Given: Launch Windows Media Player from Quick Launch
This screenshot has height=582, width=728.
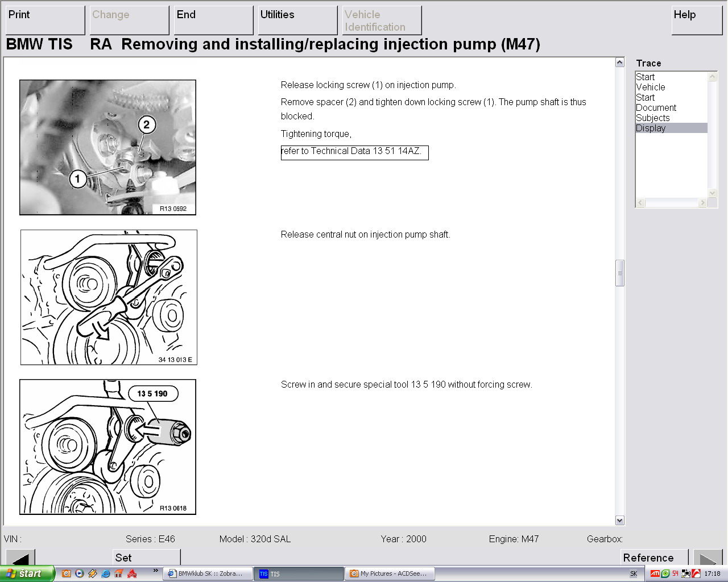Looking at the screenshot, I should [x=80, y=573].
